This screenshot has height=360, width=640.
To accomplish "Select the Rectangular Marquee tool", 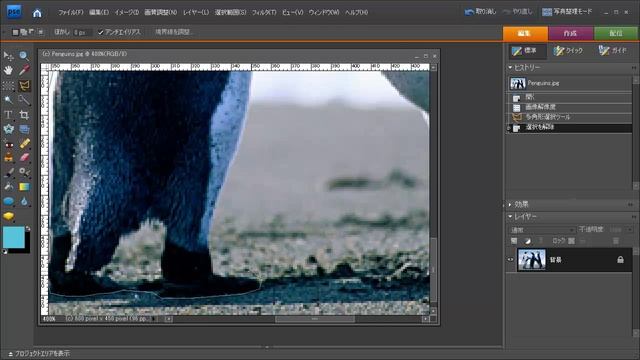I will click(x=8, y=85).
